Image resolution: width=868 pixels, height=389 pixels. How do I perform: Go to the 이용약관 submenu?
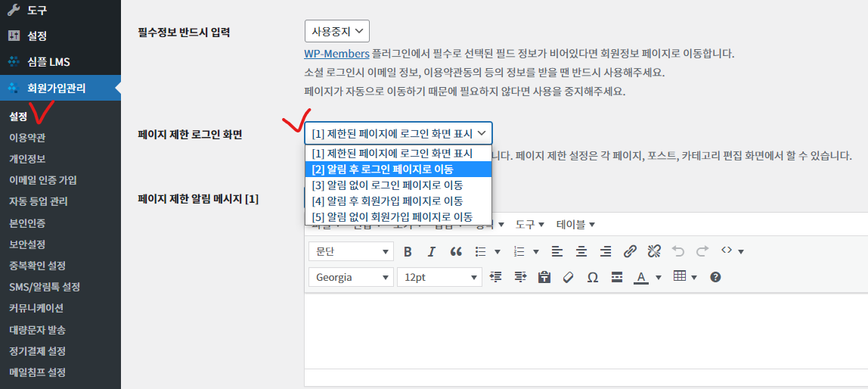(x=27, y=138)
